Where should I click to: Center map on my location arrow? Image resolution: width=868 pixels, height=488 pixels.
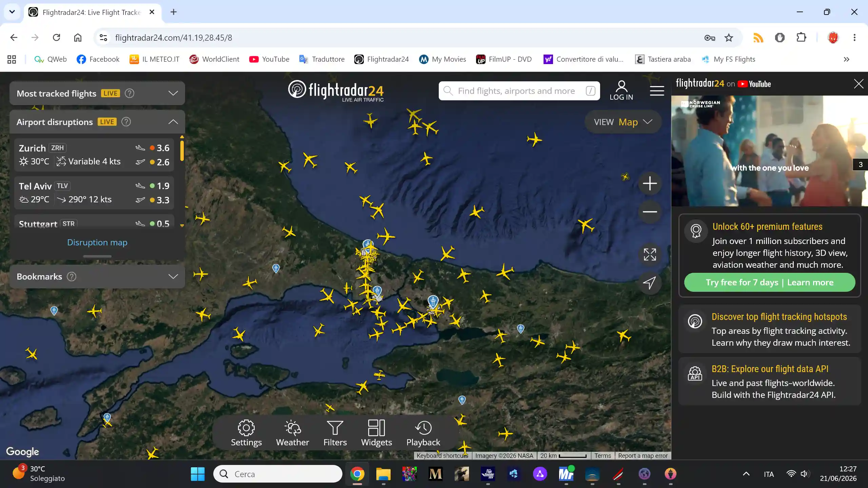coord(650,283)
